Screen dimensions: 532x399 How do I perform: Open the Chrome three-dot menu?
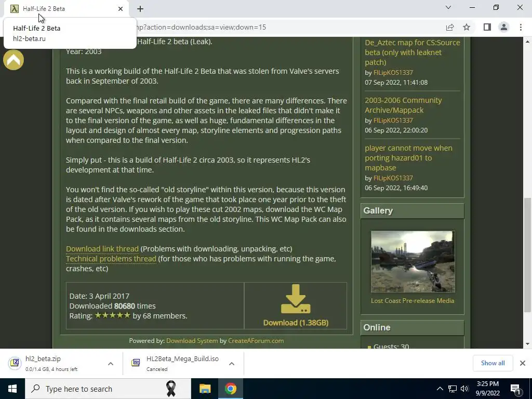[x=521, y=27]
